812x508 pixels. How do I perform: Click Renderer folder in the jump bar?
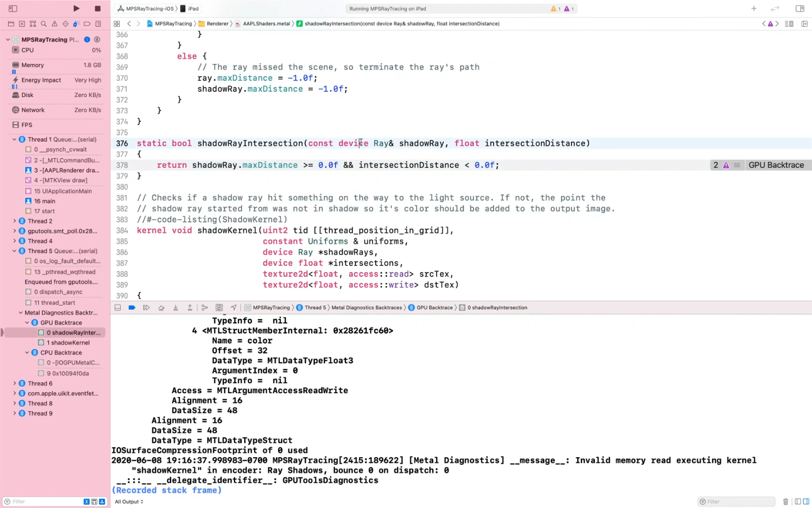214,24
